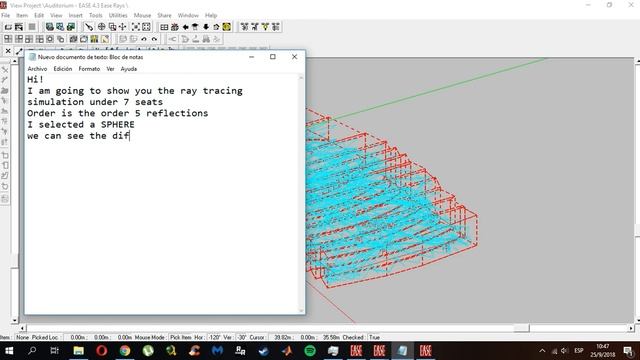Open the Mouse menu in EASE
Image resolution: width=640 pixels, height=360 pixels.
coord(142,15)
